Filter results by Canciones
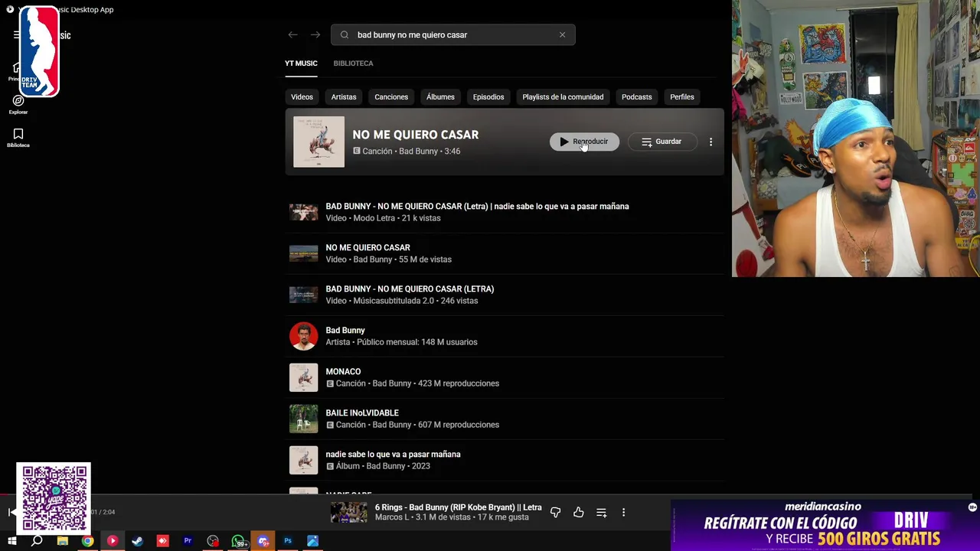This screenshot has width=980, height=551. pyautogui.click(x=391, y=97)
